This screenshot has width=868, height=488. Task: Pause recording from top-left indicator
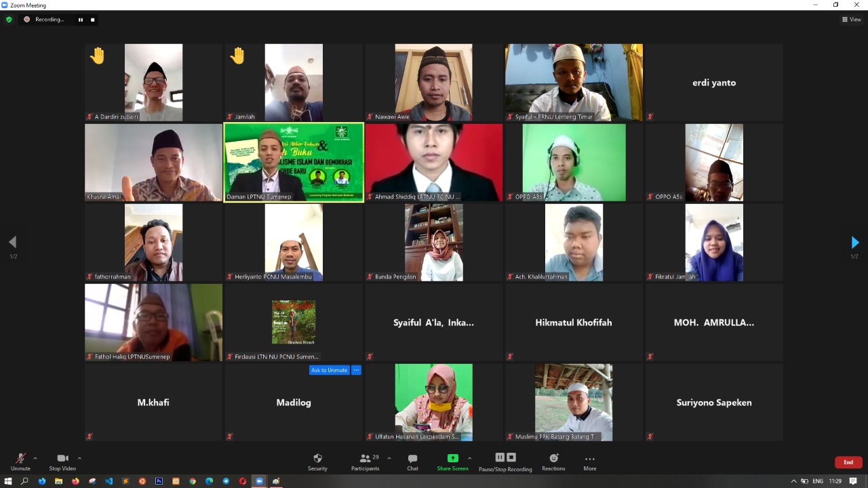pyautogui.click(x=81, y=20)
